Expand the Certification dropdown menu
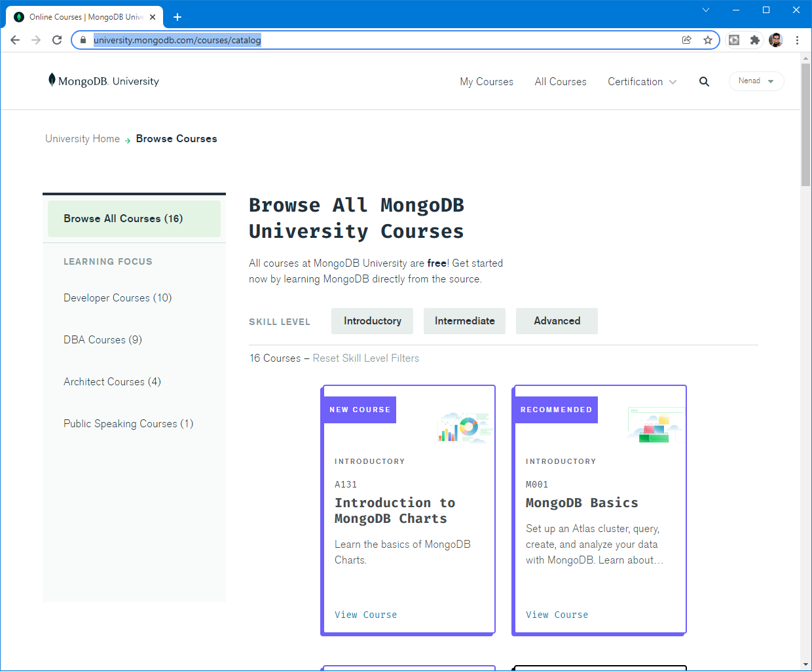 coord(642,82)
